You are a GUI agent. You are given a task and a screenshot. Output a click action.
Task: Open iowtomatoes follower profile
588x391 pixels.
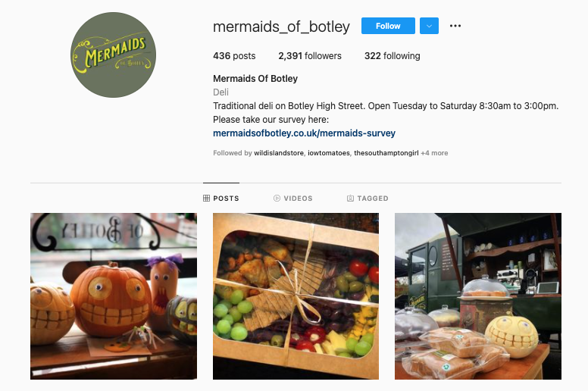click(329, 153)
